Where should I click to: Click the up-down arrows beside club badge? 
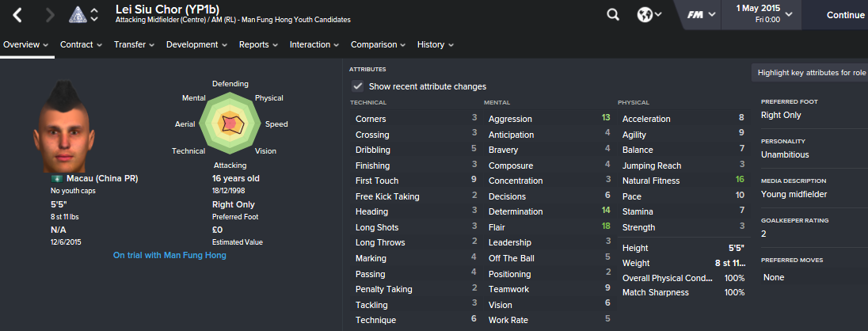94,15
